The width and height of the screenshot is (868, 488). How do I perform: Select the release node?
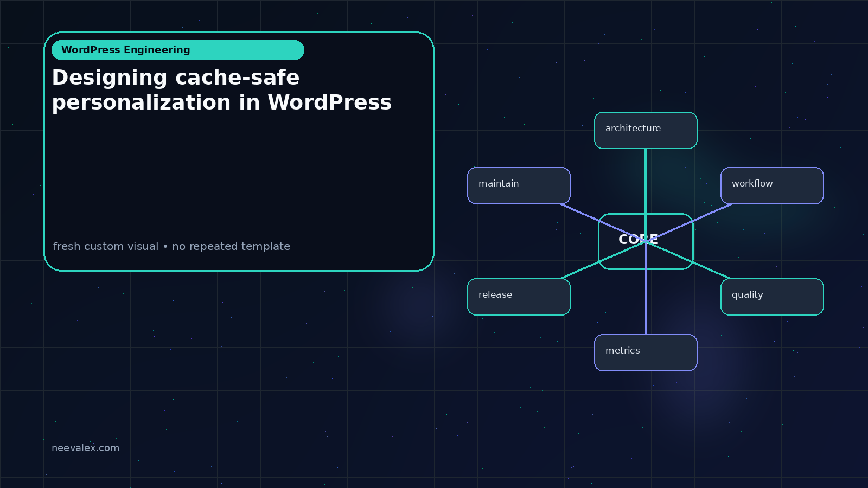[x=519, y=297]
